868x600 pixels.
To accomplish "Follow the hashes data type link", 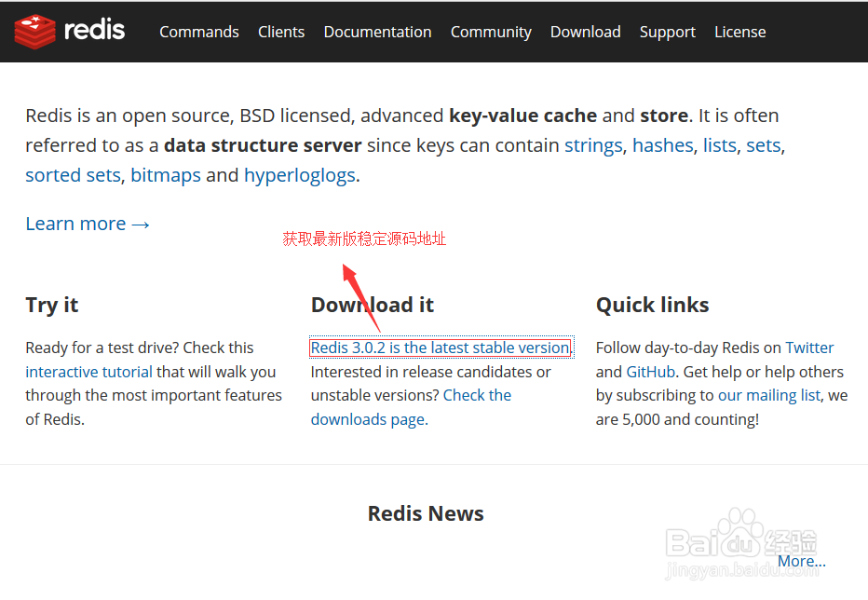I will click(662, 145).
